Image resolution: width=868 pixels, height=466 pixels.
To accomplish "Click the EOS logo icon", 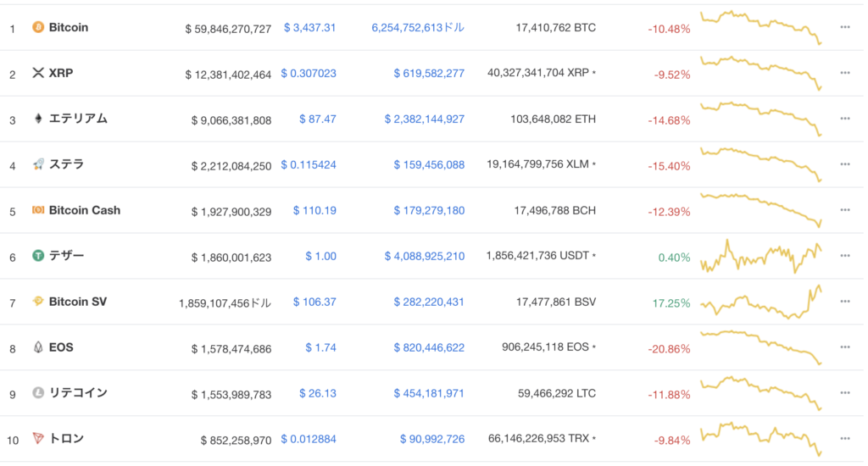I will [x=37, y=347].
